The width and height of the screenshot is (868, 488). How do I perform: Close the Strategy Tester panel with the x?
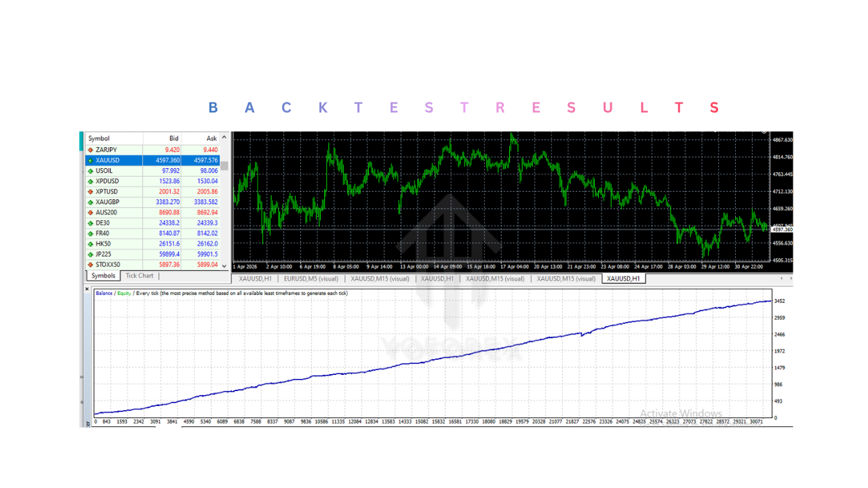tap(87, 289)
